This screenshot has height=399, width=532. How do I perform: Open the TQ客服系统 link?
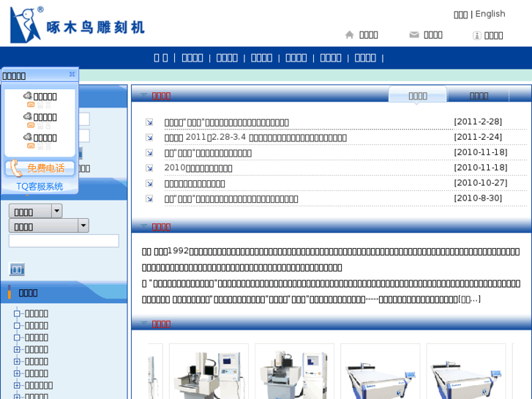40,187
